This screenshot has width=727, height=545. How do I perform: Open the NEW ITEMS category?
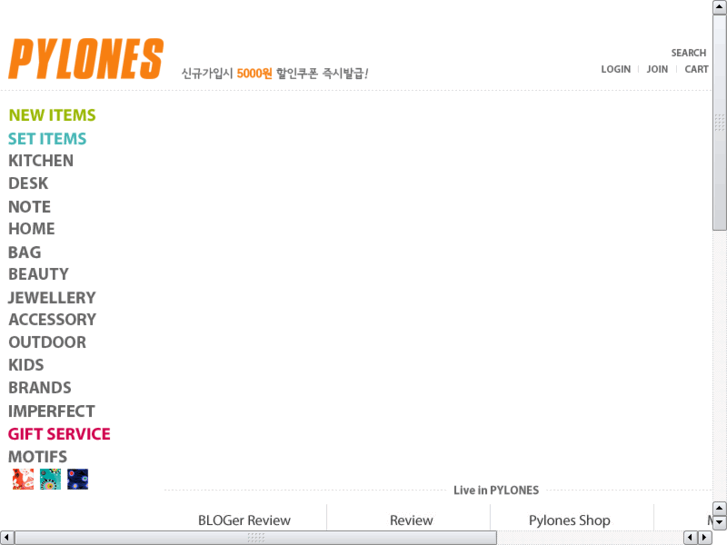pos(52,115)
